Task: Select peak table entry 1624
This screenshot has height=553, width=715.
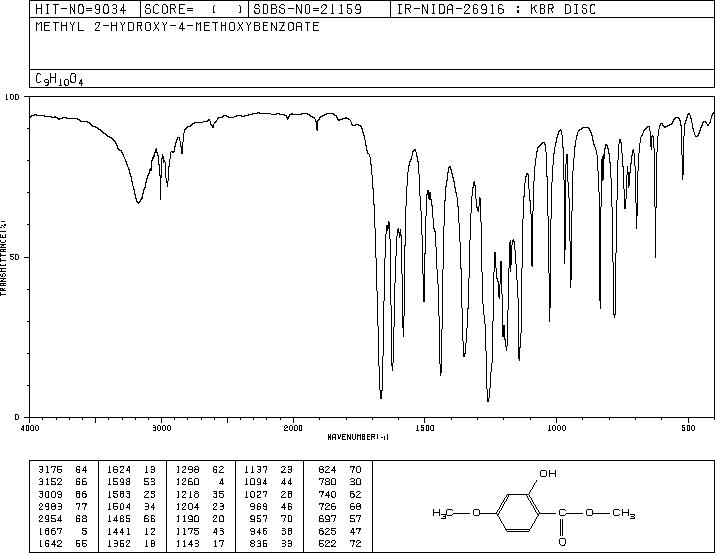Action: 119,470
